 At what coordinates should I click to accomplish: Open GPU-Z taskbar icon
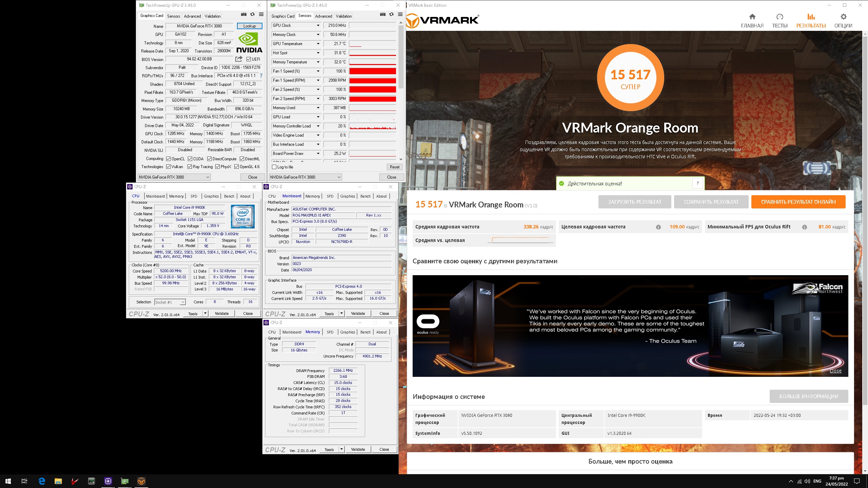point(125,481)
